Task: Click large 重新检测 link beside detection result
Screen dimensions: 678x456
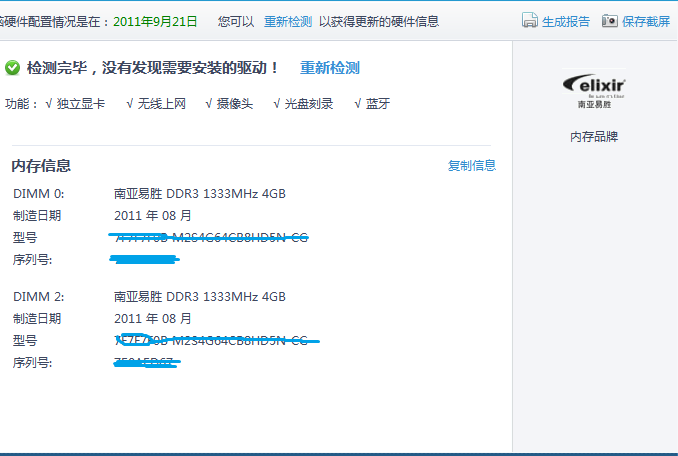Action: (330, 68)
